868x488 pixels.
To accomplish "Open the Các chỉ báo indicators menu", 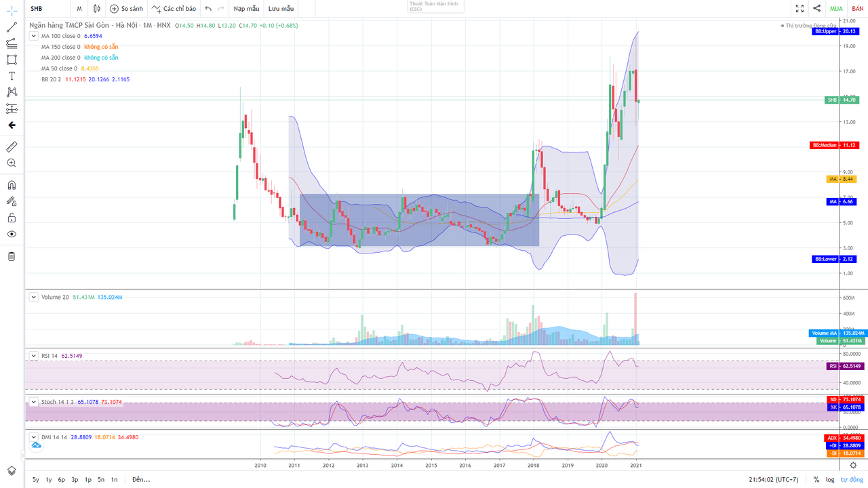I will pyautogui.click(x=174, y=9).
